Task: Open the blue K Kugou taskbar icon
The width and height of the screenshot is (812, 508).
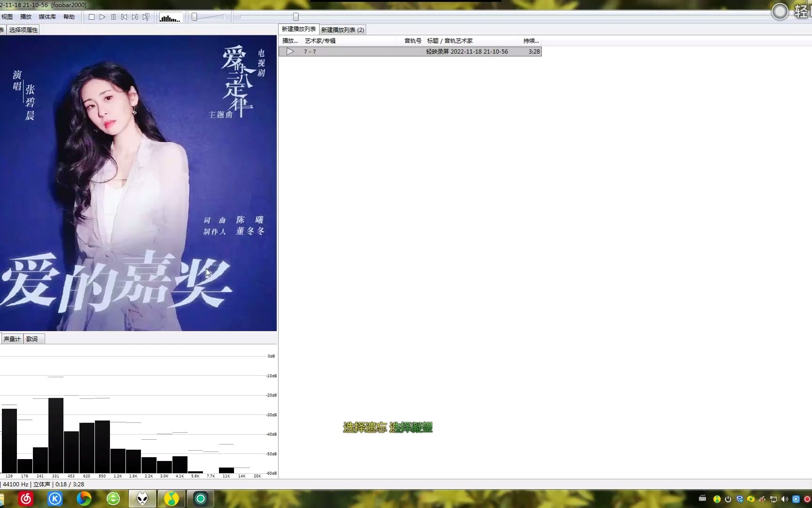Action: click(x=55, y=499)
